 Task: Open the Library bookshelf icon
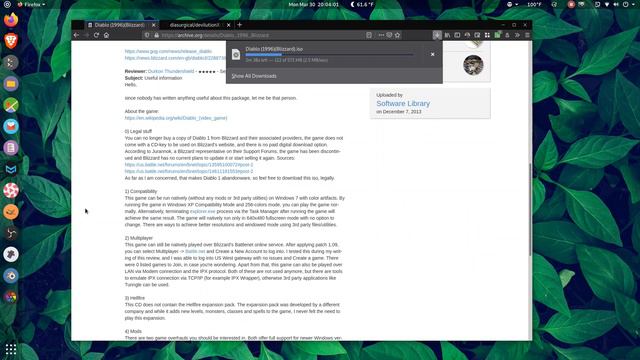pos(447,35)
